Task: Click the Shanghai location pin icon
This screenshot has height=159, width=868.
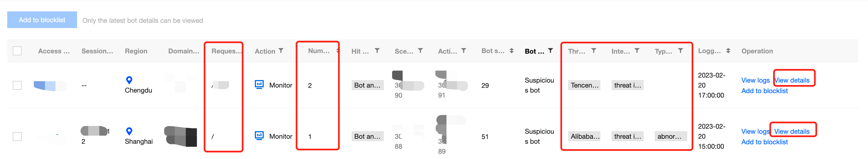Action: pos(129,131)
